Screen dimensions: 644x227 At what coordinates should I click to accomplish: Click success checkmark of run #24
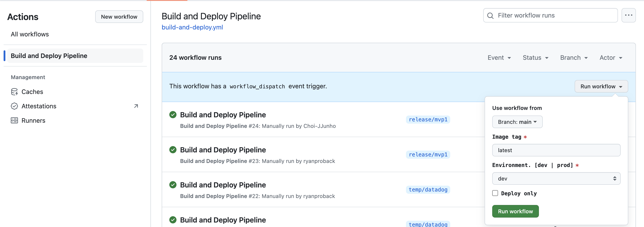tap(173, 115)
